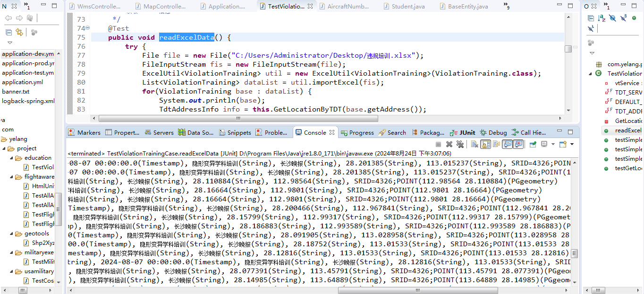
Task: Collapse readExcelData method fold marker at line 74
Action: (x=88, y=28)
